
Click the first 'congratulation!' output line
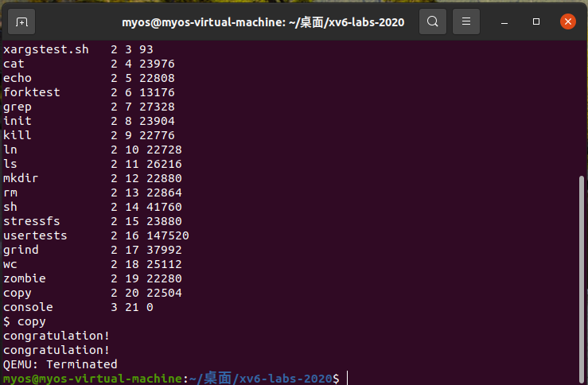point(56,336)
